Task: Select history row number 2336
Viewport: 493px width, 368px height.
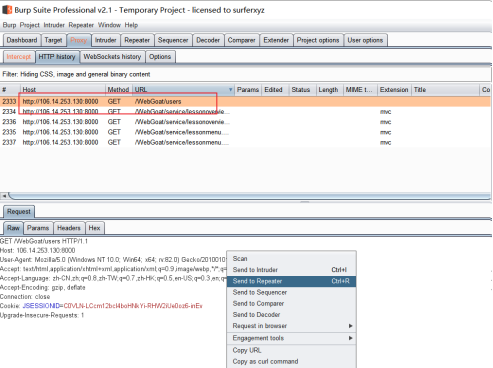Action: pyautogui.click(x=245, y=122)
